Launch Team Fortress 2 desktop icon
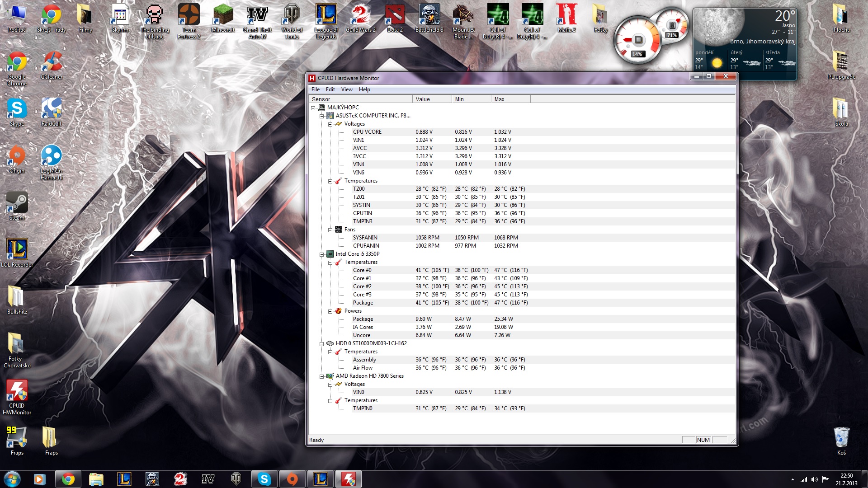 [x=189, y=22]
